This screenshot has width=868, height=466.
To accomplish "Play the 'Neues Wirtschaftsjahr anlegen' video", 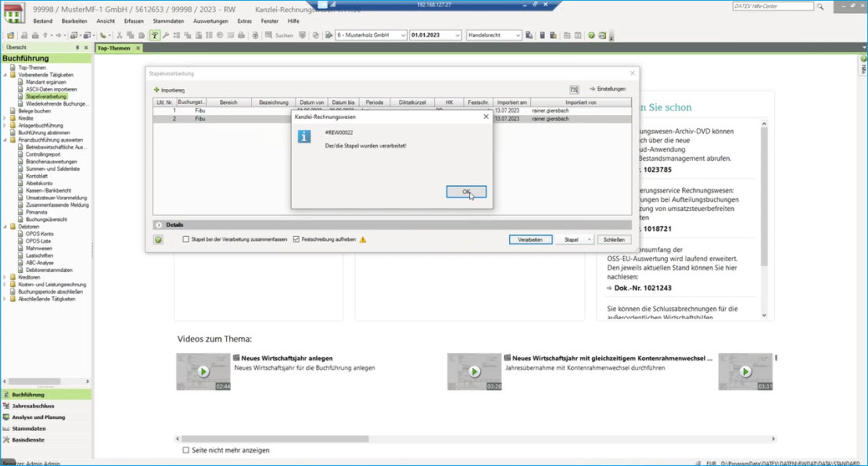I will [203, 372].
